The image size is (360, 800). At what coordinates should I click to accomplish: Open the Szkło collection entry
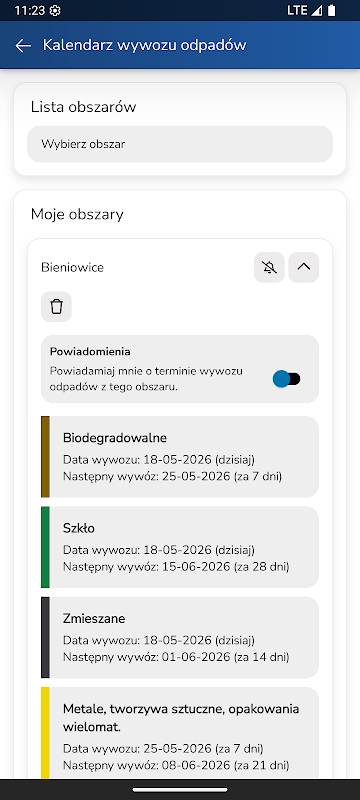180,547
